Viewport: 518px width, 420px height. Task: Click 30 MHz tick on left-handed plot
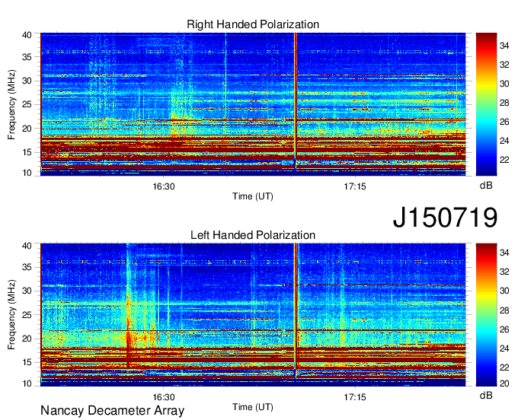click(27, 291)
